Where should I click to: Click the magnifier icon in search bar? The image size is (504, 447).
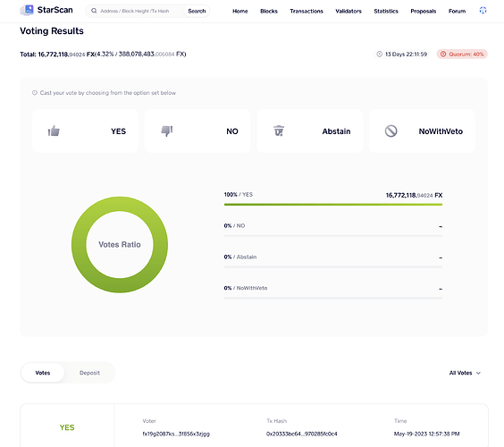click(x=94, y=11)
